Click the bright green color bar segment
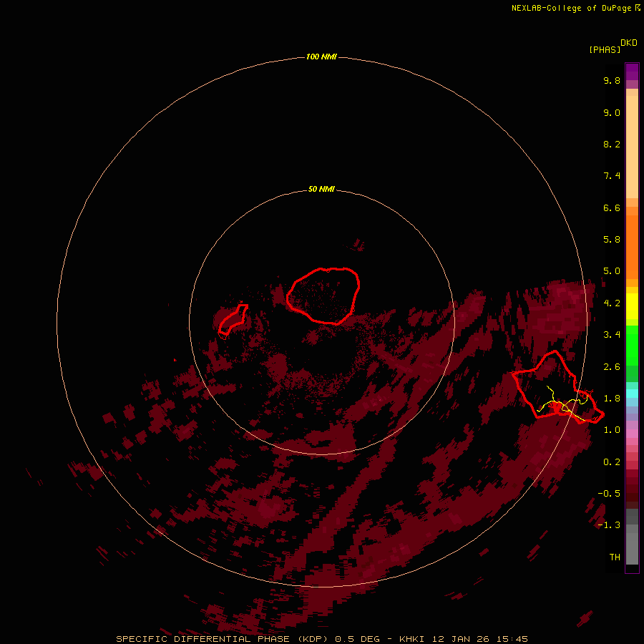This screenshot has width=644, height=644. pos(632,345)
